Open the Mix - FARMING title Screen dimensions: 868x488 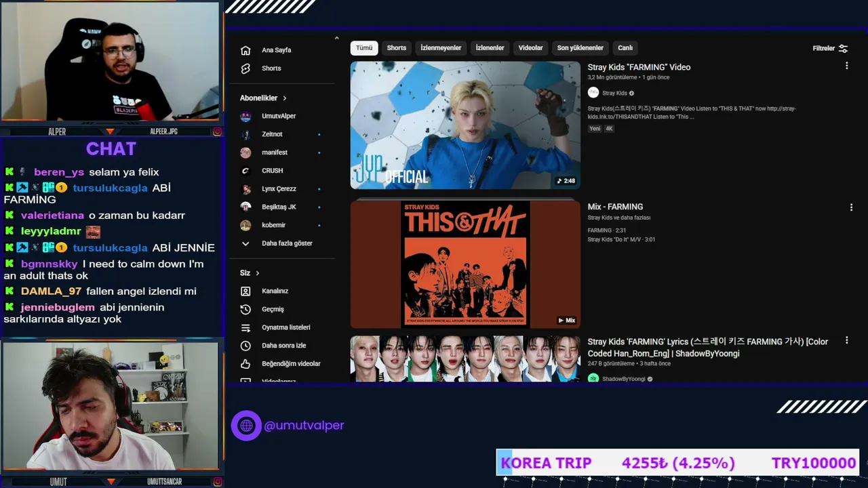click(615, 207)
